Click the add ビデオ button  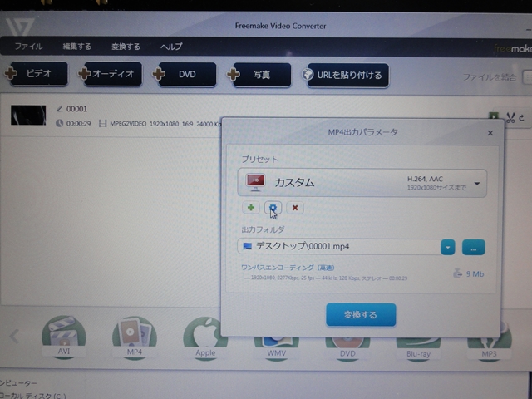[36, 73]
